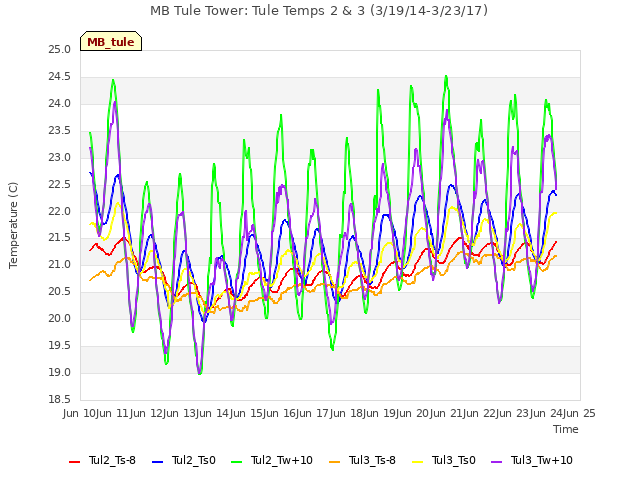Screen dimensions: 640x480
Task: Click the 22.0 y-axis tick label
Action: 60,211
